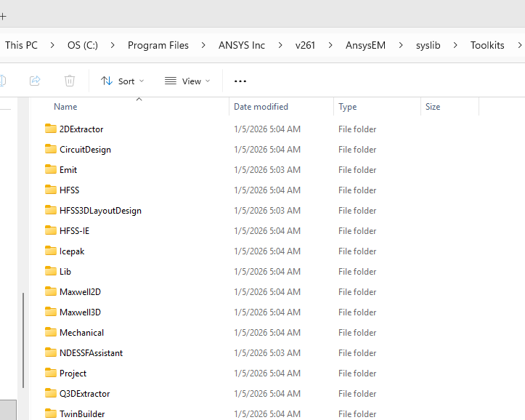Select the Emit folder icon
525x420 pixels.
click(51, 169)
